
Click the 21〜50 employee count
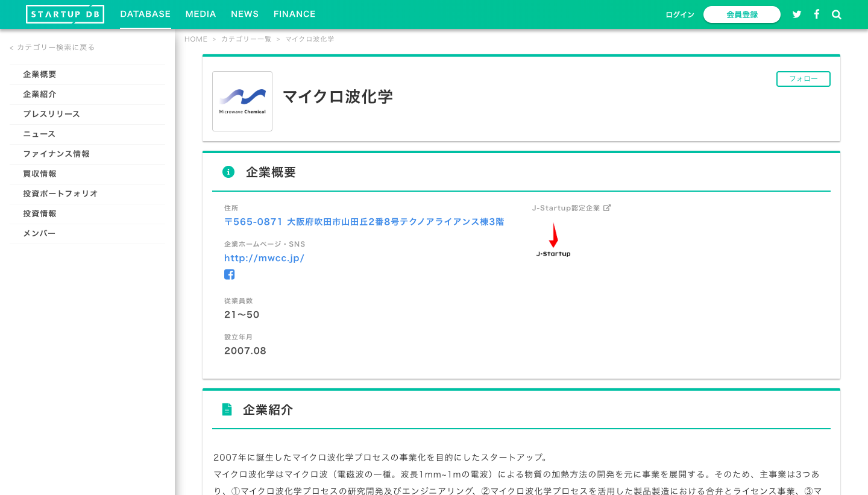click(x=242, y=315)
